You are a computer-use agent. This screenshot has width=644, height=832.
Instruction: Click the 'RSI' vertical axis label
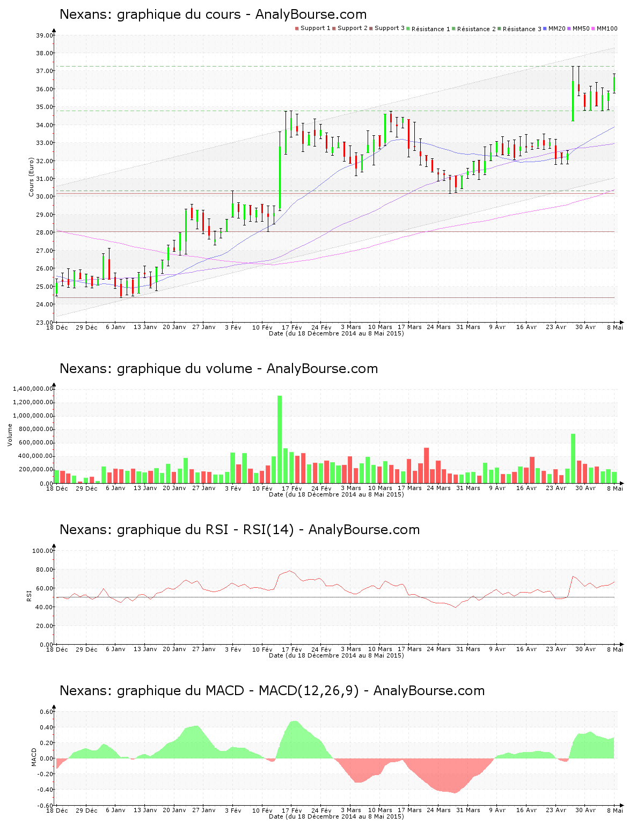[29, 595]
